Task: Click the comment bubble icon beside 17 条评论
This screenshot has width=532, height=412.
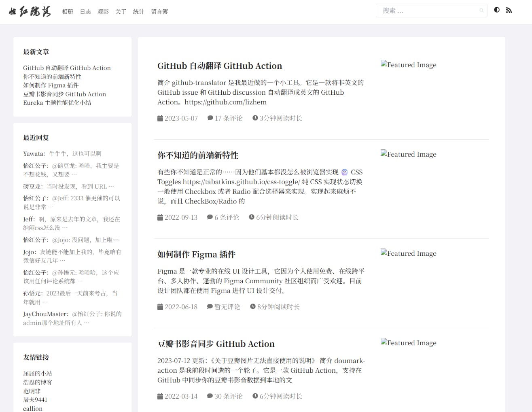Action: tap(210, 118)
